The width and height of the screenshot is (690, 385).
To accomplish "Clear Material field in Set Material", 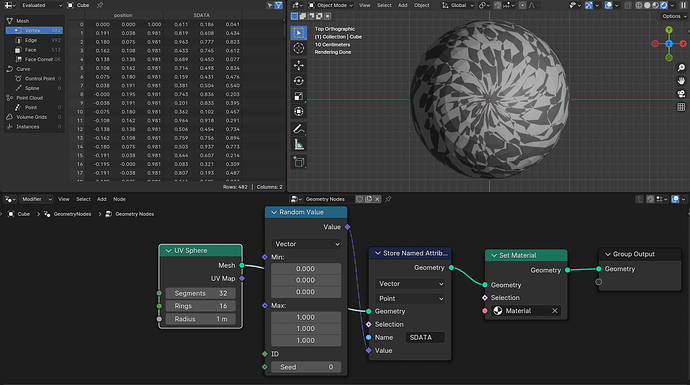I will pyautogui.click(x=554, y=311).
